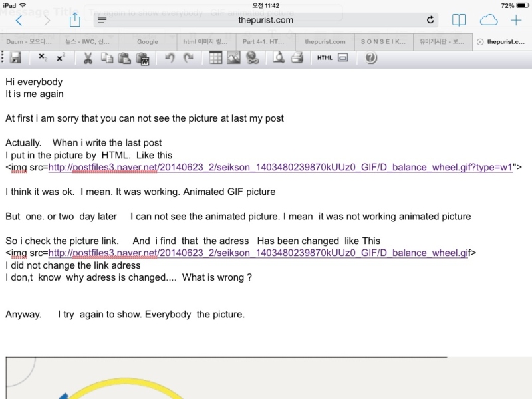532x399 pixels.
Task: Open editor help question mark icon
Action: tap(371, 58)
